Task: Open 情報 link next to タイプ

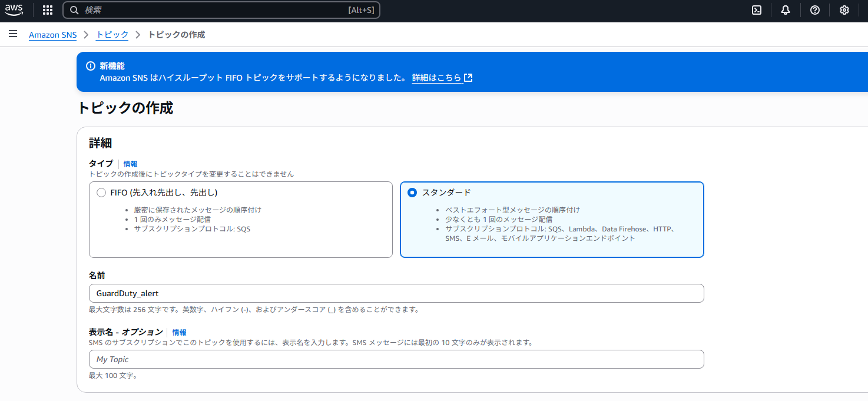Action: point(130,164)
